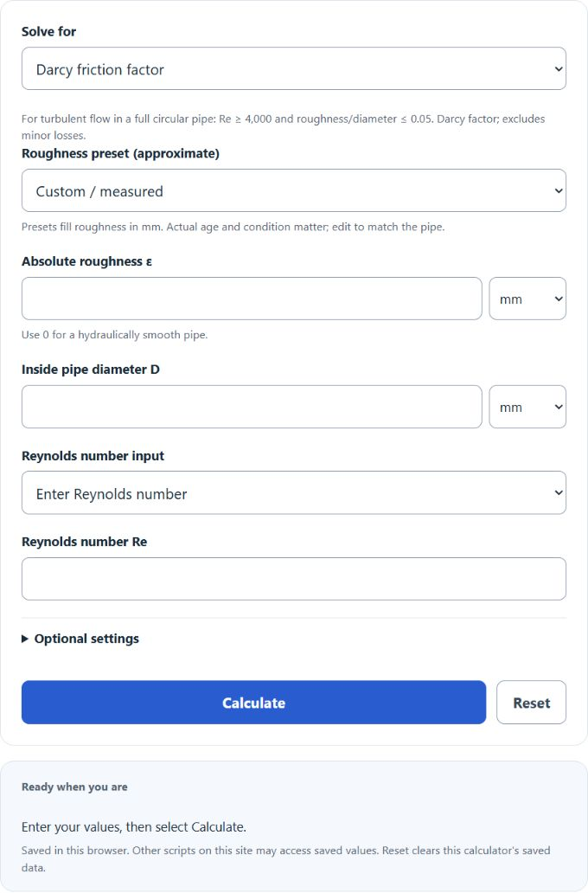Click the chevron arrow in the Darcy friction factor box
588x893 pixels.
click(559, 69)
